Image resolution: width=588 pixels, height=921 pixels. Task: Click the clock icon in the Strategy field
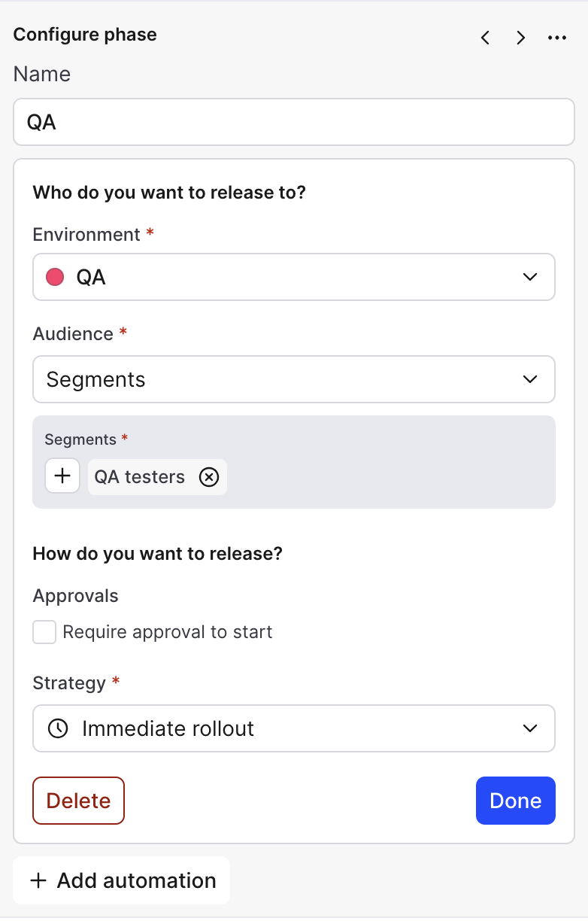(58, 728)
